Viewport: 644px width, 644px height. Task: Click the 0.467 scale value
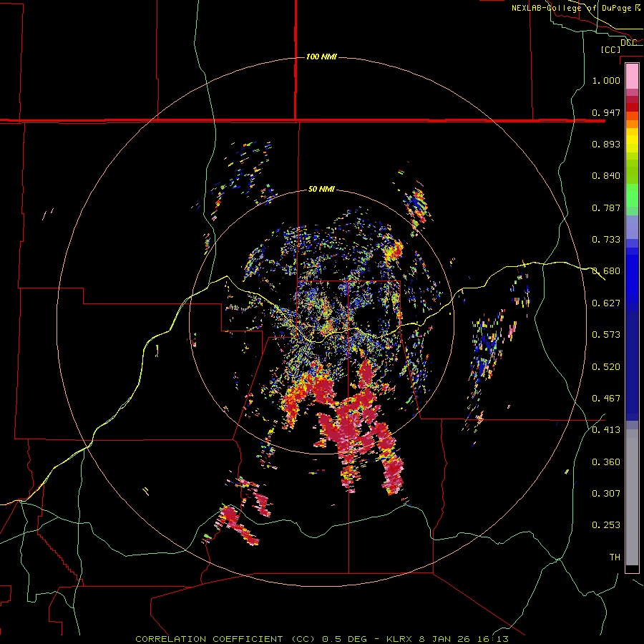[x=606, y=398]
